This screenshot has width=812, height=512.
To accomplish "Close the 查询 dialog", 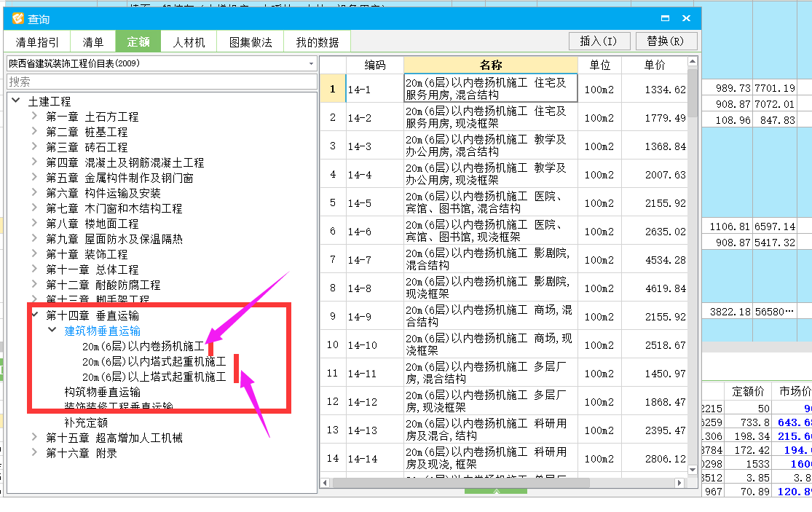I will [x=687, y=18].
